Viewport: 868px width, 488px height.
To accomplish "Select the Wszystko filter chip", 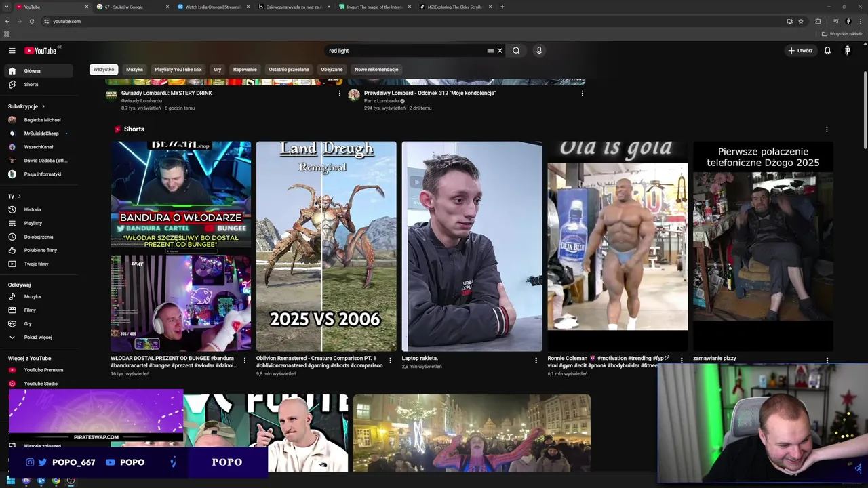I will [x=104, y=69].
